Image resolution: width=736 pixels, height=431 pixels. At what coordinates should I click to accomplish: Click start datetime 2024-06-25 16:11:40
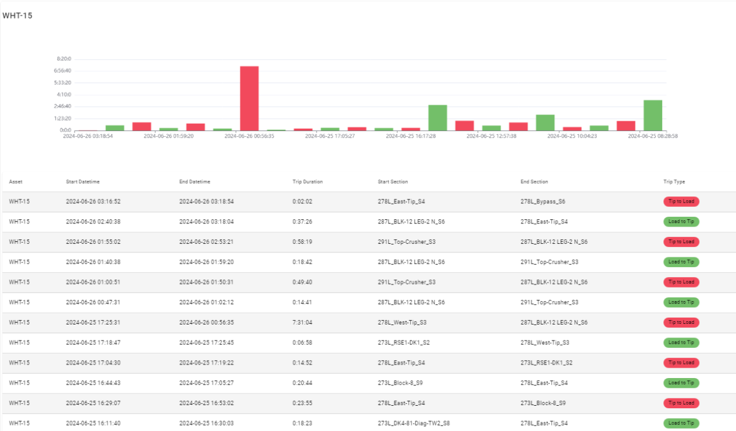[93, 423]
